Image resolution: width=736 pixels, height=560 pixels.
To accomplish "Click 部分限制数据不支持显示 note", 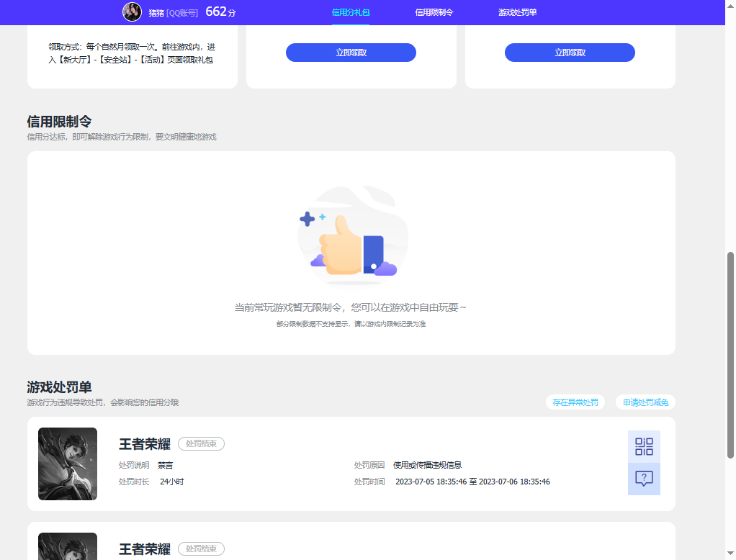I will tap(351, 324).
